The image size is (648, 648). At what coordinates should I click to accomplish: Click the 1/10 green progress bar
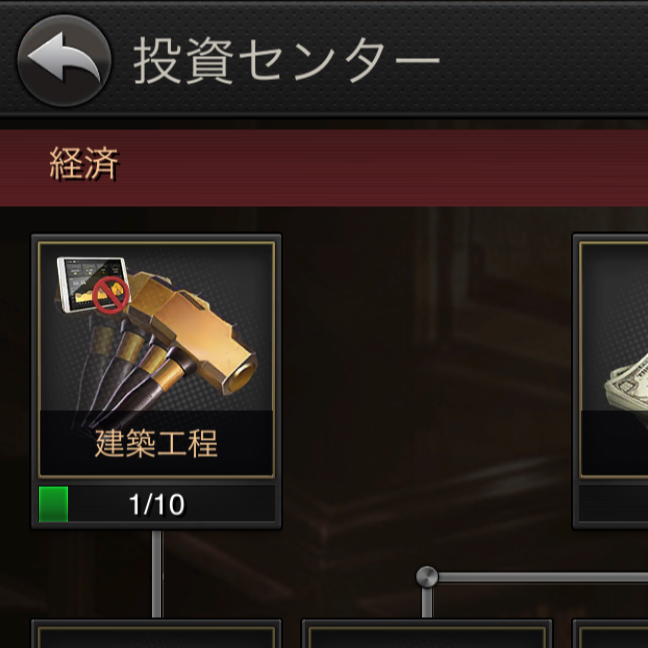tap(157, 504)
